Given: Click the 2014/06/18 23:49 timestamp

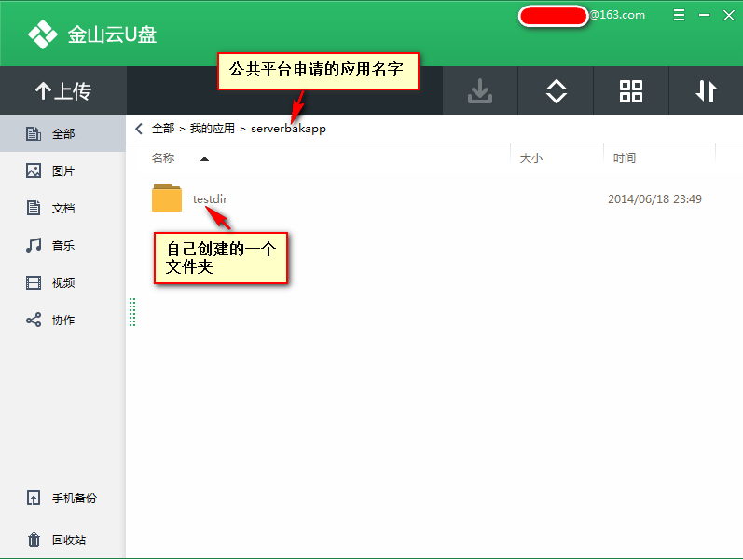Looking at the screenshot, I should 654,199.
